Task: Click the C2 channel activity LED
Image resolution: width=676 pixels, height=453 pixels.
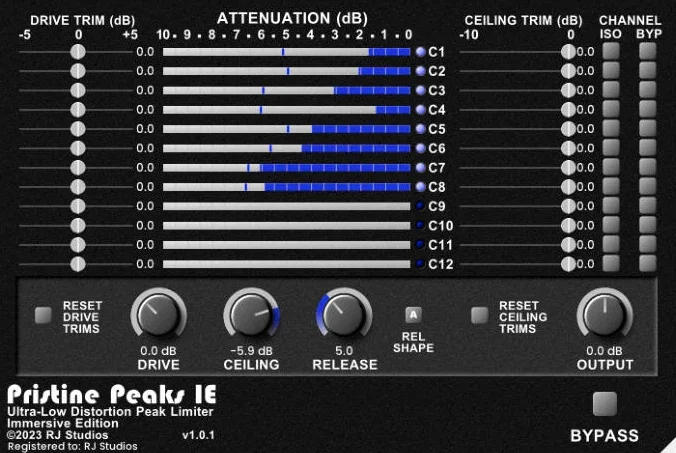Action: [x=420, y=71]
